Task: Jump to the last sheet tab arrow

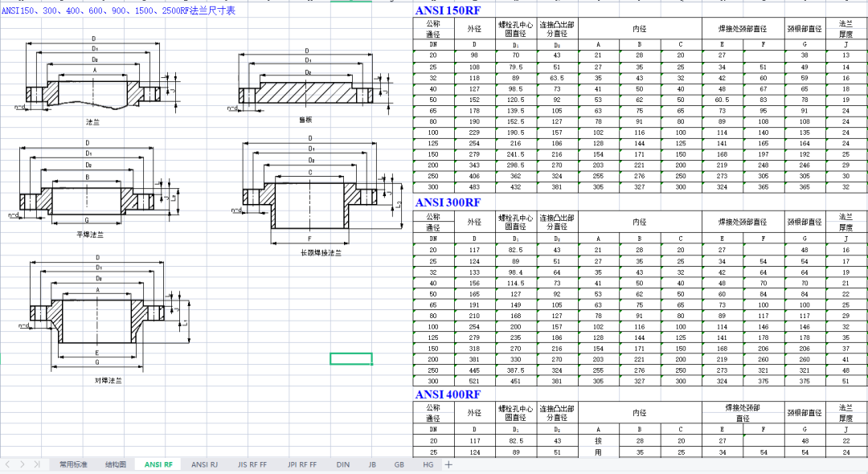Action: coord(36,464)
